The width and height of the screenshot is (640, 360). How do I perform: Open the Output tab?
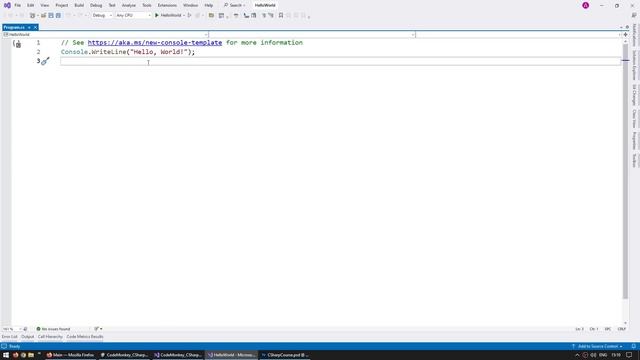coord(27,337)
